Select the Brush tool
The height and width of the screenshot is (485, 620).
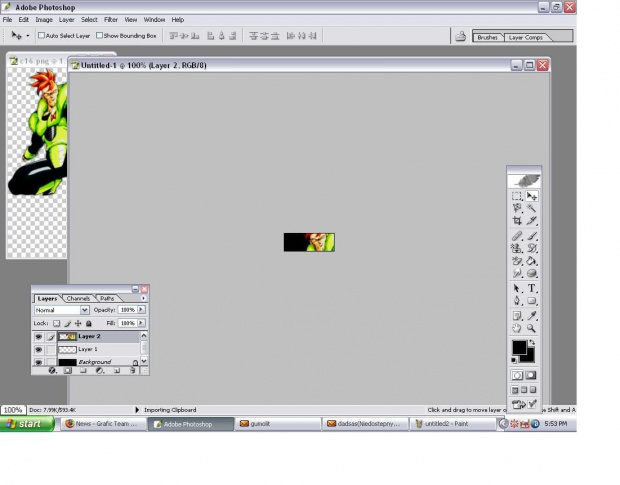[x=531, y=236]
